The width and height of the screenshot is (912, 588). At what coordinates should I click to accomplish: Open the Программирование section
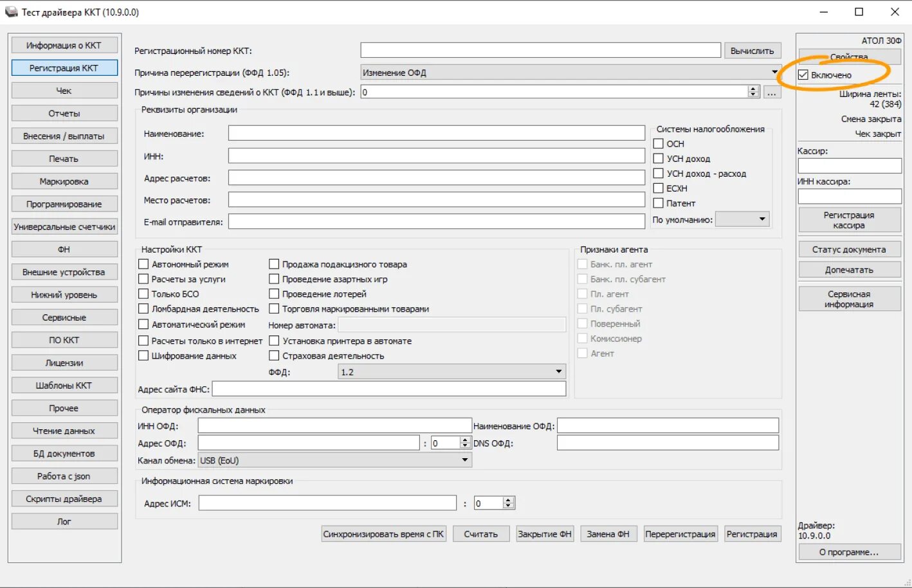coord(64,204)
